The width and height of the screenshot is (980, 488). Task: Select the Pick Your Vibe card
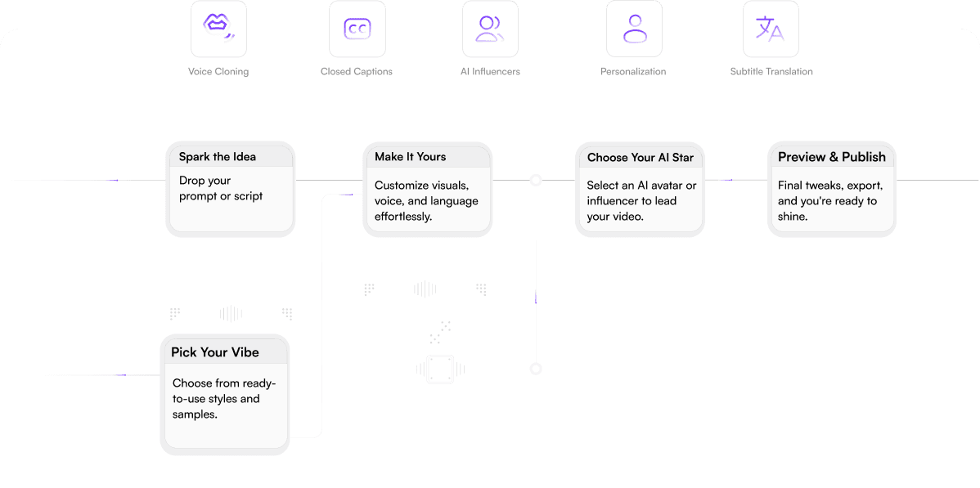(x=226, y=394)
